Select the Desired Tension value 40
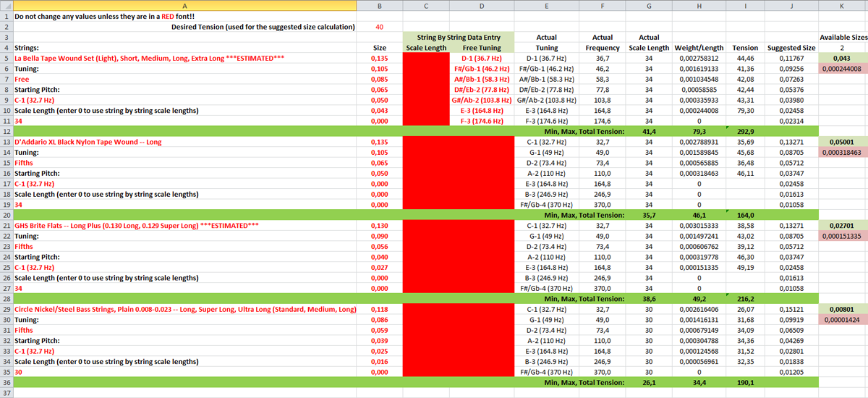Image resolution: width=868 pixels, height=398 pixels. coord(380,27)
